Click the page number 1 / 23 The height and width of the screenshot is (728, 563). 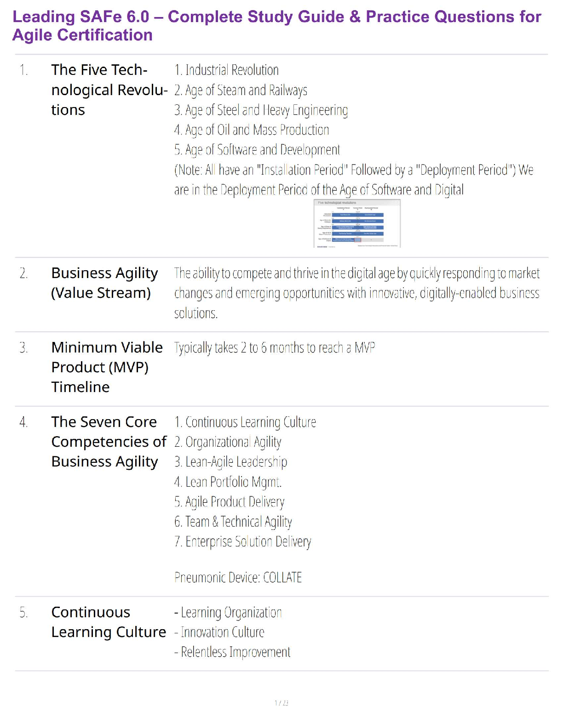point(281,703)
